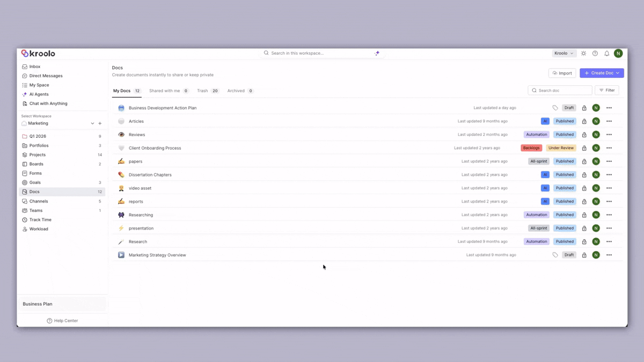
Task: Open the Help Center link
Action: tap(62, 320)
